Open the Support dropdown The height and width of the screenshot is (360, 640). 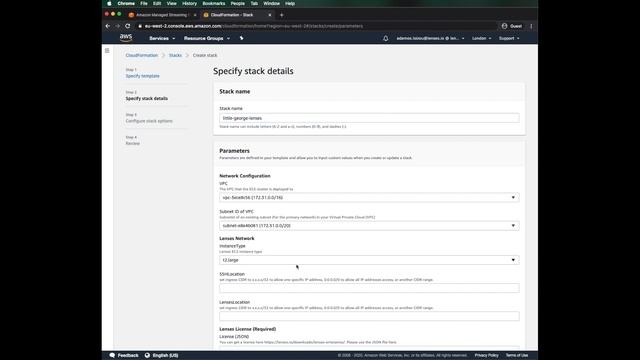click(x=509, y=38)
